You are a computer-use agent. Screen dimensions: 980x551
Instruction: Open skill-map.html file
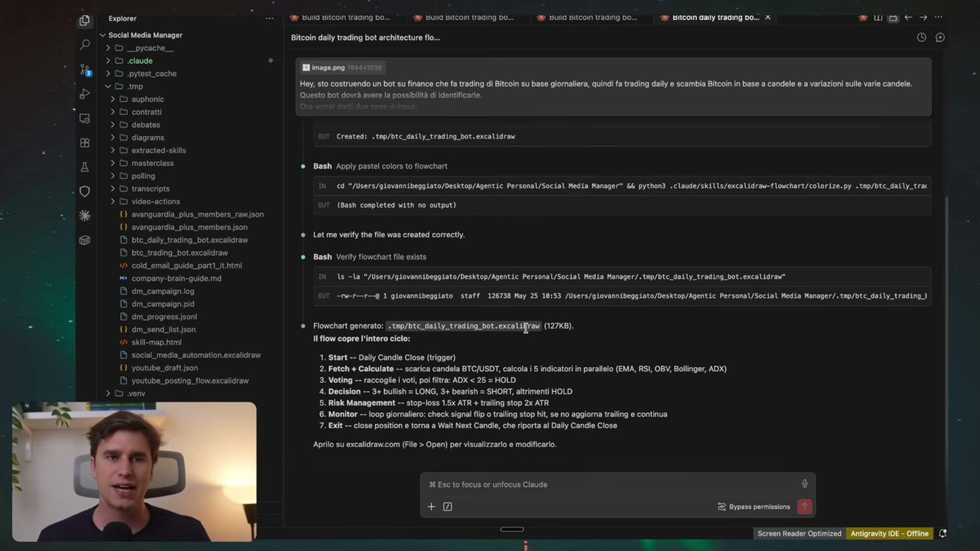(156, 342)
